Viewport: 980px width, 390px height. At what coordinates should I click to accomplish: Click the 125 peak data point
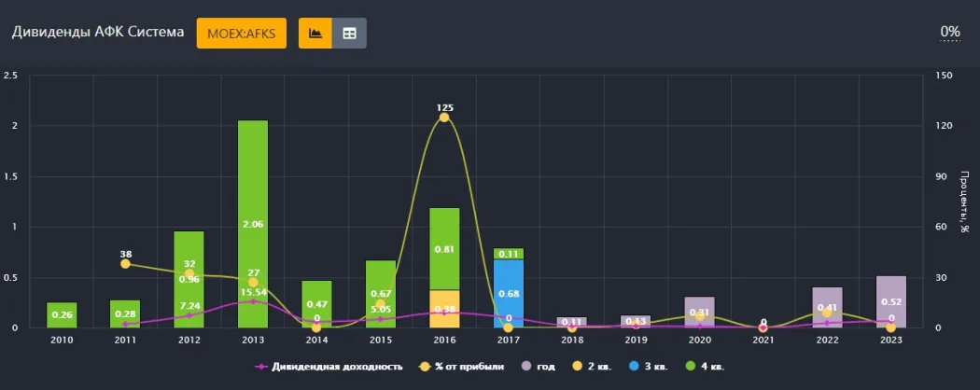coord(444,118)
